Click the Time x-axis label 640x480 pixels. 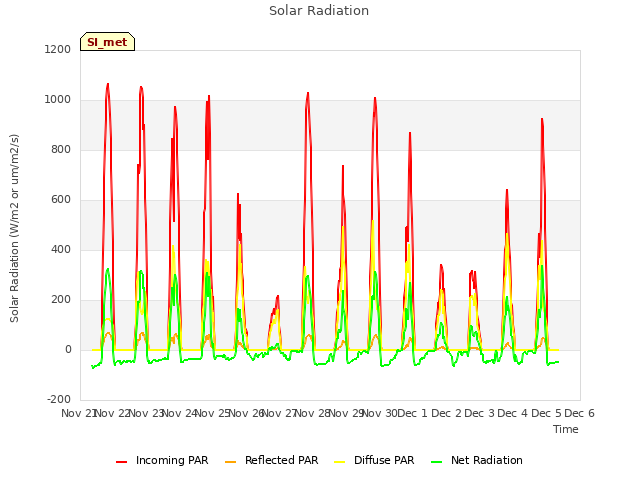click(566, 429)
